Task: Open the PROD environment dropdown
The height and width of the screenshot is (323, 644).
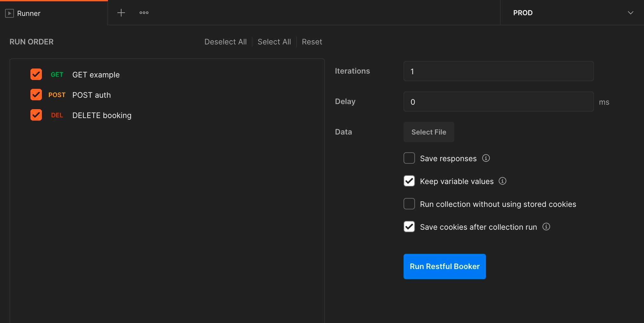Action: 572,13
